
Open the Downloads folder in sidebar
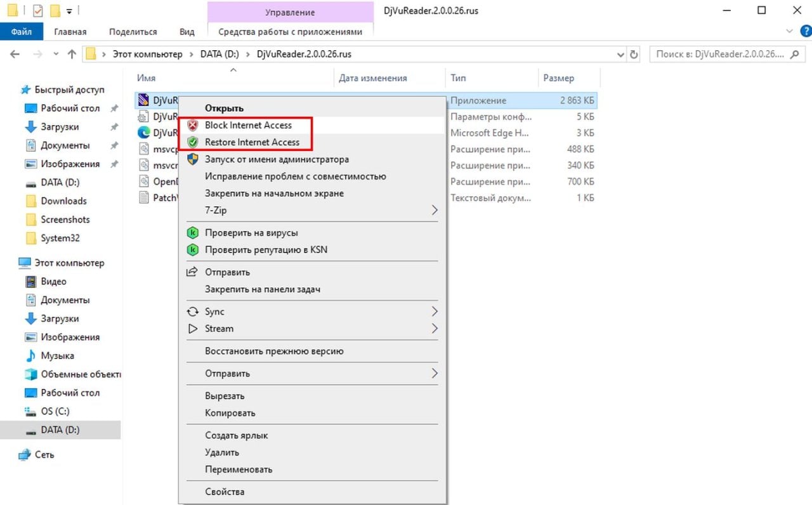pyautogui.click(x=63, y=201)
